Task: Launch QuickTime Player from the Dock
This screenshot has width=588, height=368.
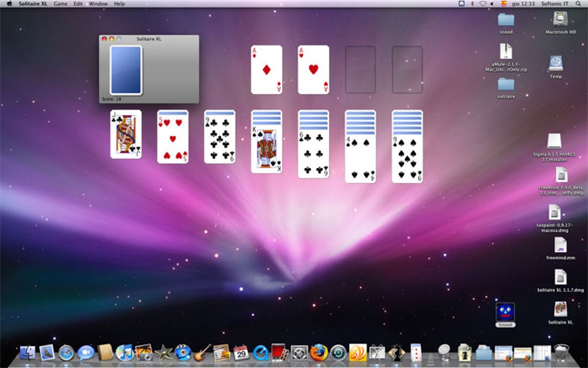Action: pyautogui.click(x=261, y=353)
